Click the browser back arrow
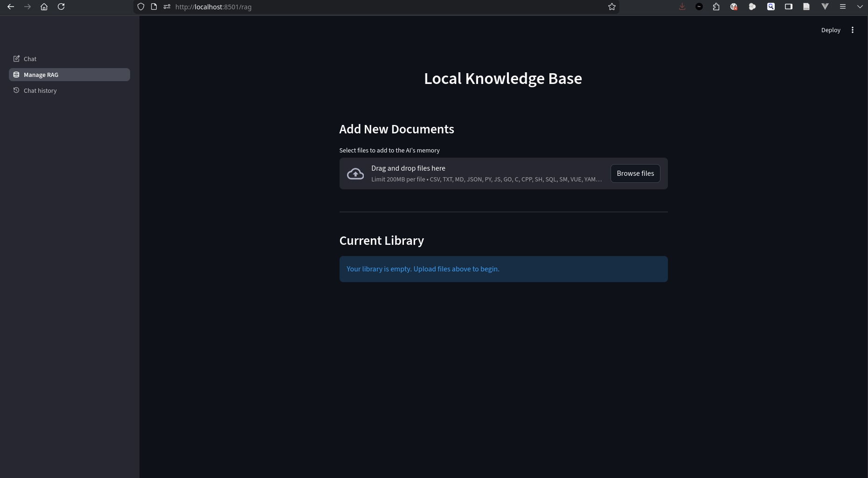The width and height of the screenshot is (868, 478). click(x=11, y=7)
